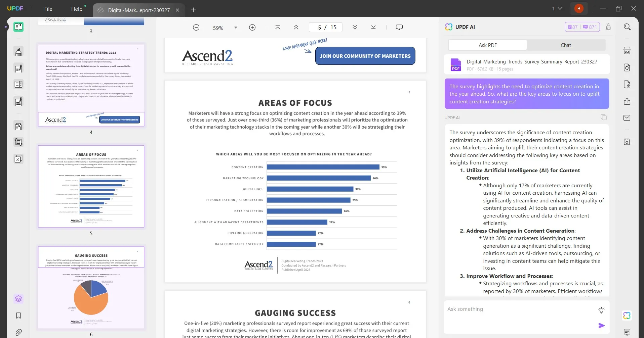Open the Organize Pages tool
Viewport: 644px width, 338px height.
coord(18,85)
